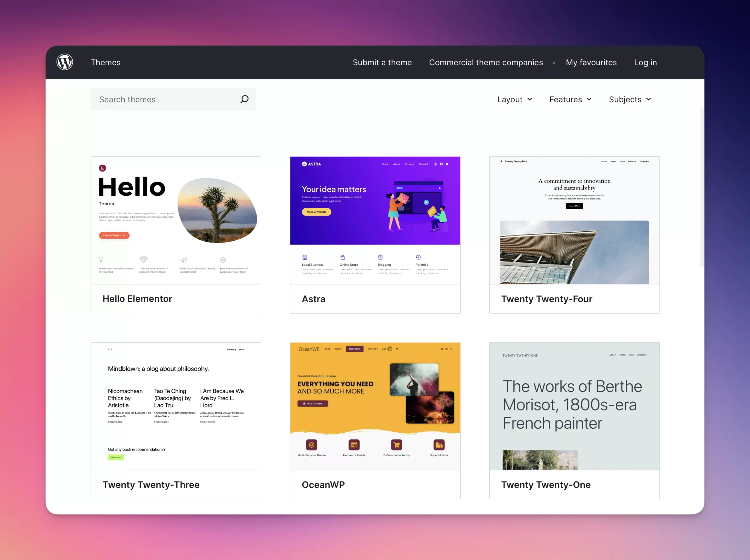The image size is (750, 560).
Task: Open My favourites
Action: (x=591, y=63)
